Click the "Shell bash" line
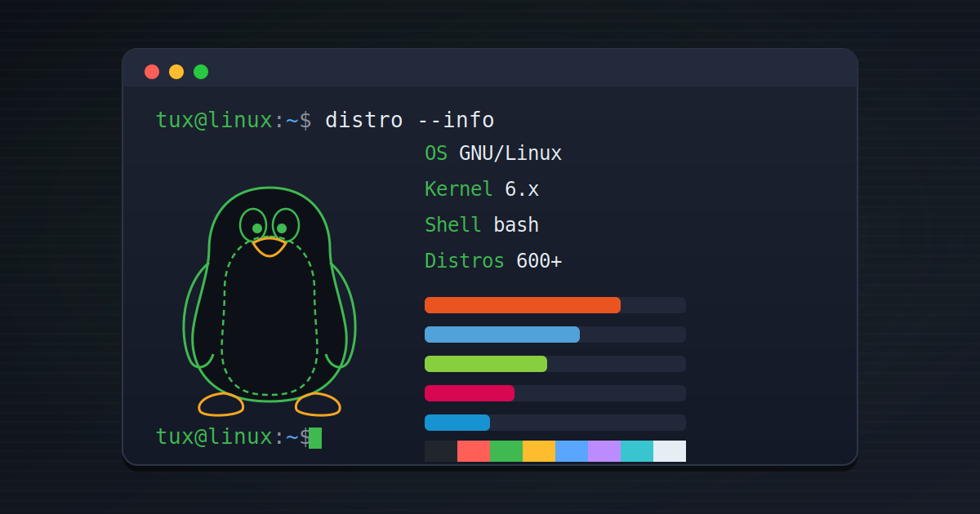This screenshot has width=980, height=514. point(482,225)
